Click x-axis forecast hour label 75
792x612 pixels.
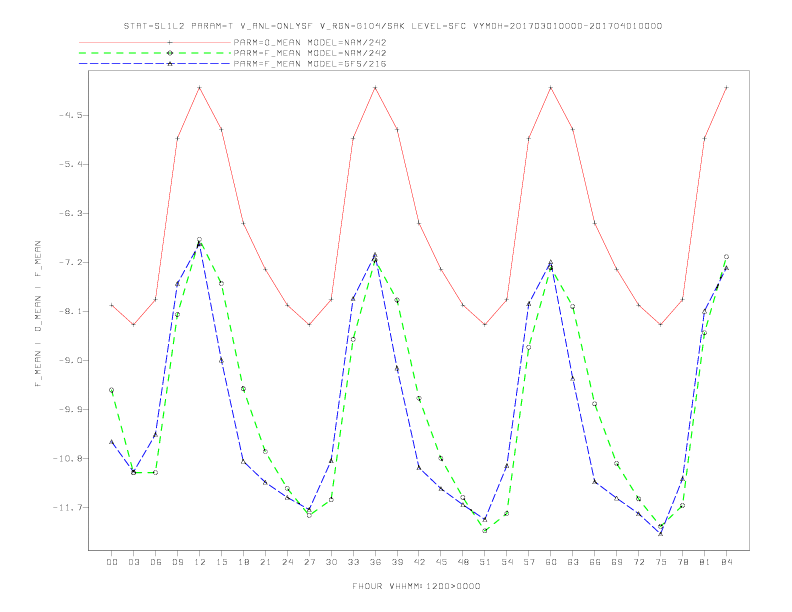click(661, 562)
